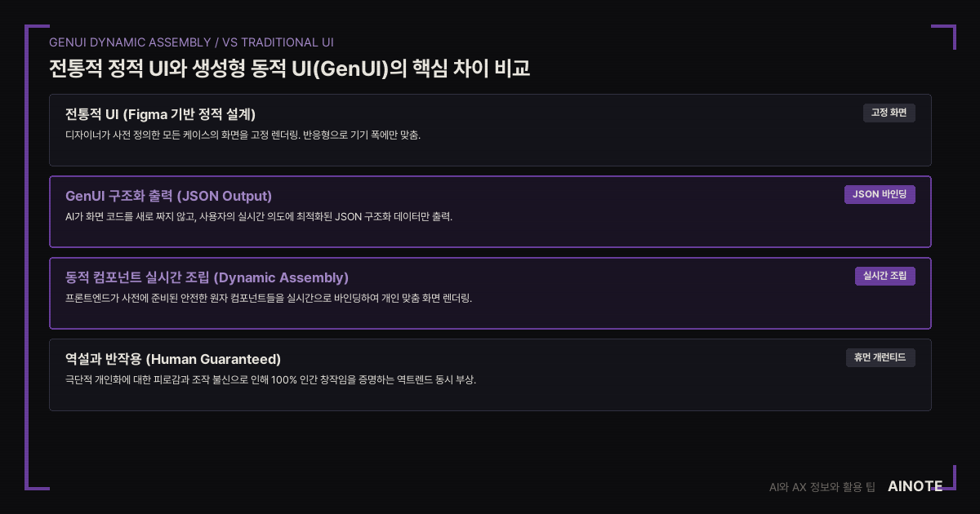Select GenUI 구조화 출력 (JSON Output) heading
Image resolution: width=980 pixels, height=514 pixels.
(168, 196)
